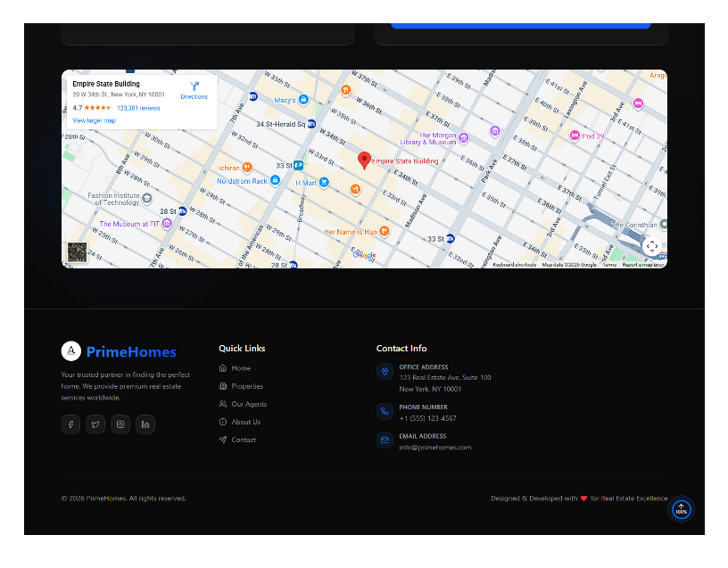Select the 28 St subway station icon near 7th Ave

183,211
